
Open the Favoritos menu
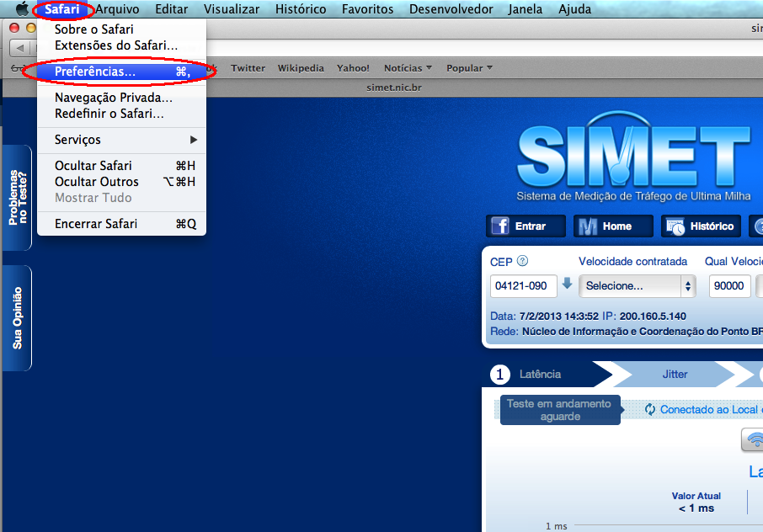367,9
